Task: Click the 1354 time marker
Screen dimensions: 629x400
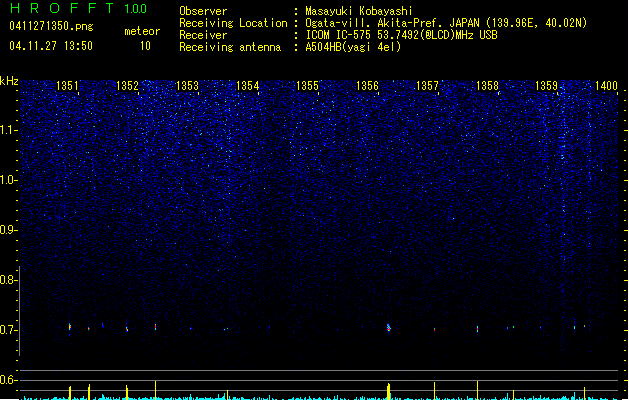Action: pos(248,86)
